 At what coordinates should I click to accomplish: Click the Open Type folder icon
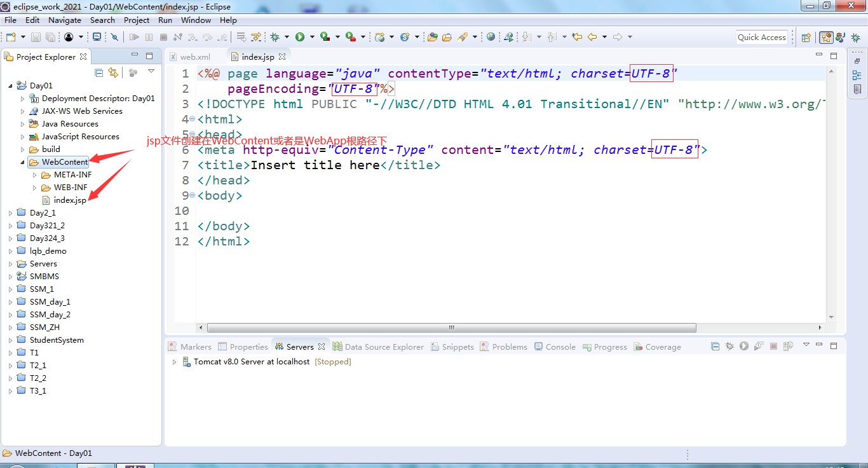click(x=432, y=37)
